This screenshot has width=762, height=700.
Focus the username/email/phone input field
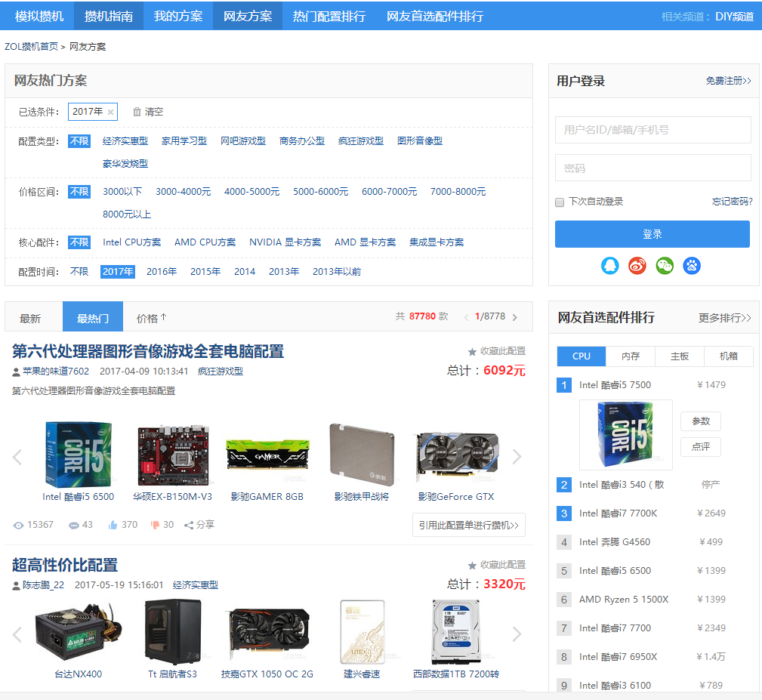pyautogui.click(x=653, y=130)
